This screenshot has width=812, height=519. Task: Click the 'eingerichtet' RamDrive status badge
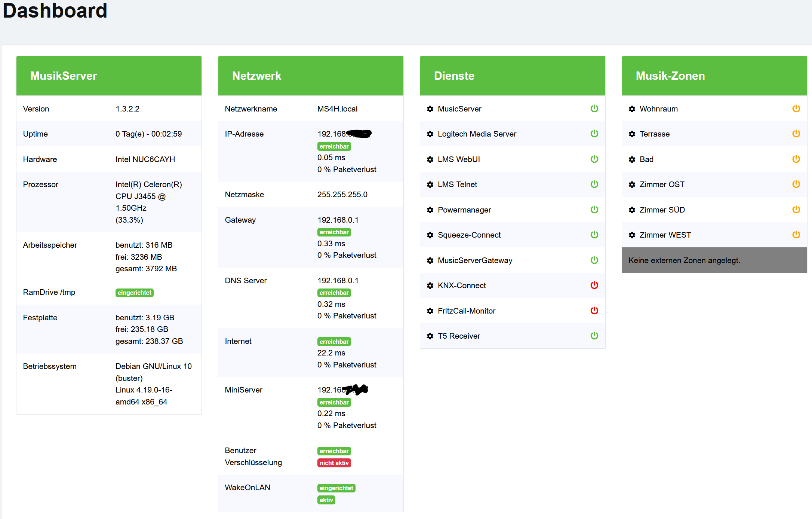134,293
